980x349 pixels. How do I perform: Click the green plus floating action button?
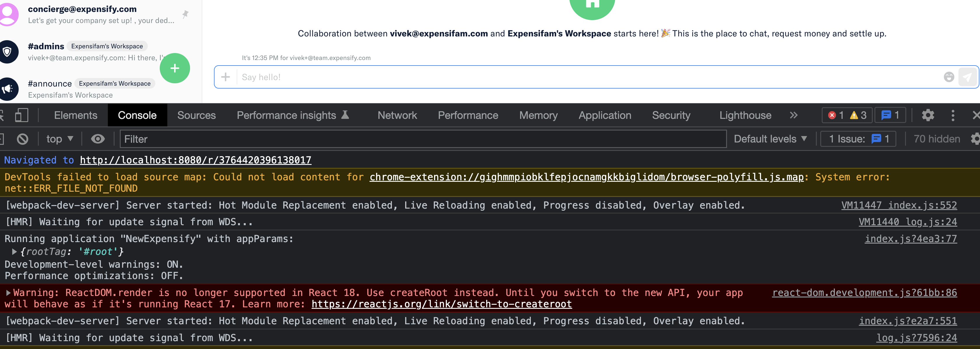(x=175, y=68)
